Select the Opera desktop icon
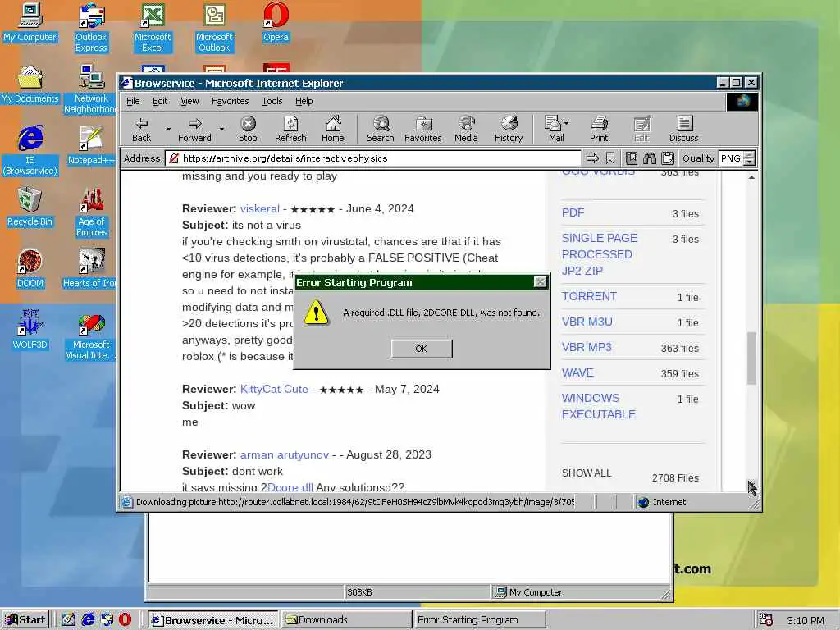This screenshot has width=840, height=630. [x=276, y=22]
